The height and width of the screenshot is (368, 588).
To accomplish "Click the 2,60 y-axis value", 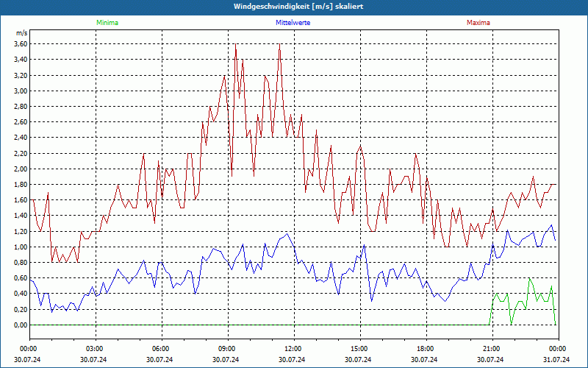I will tap(21, 122).
